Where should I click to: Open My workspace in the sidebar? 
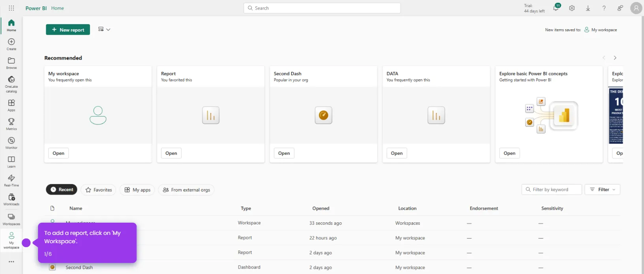click(11, 240)
